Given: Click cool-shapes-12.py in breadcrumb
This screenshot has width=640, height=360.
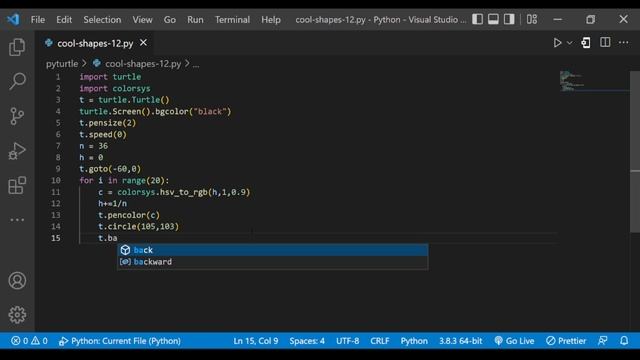Looking at the screenshot, I should coord(143,64).
